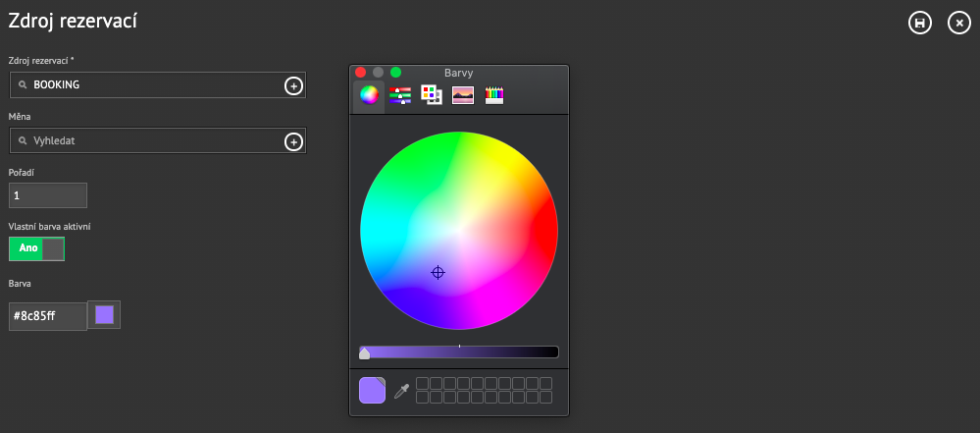The height and width of the screenshot is (433, 980).
Task: Click the save disk icon
Action: tap(919, 24)
